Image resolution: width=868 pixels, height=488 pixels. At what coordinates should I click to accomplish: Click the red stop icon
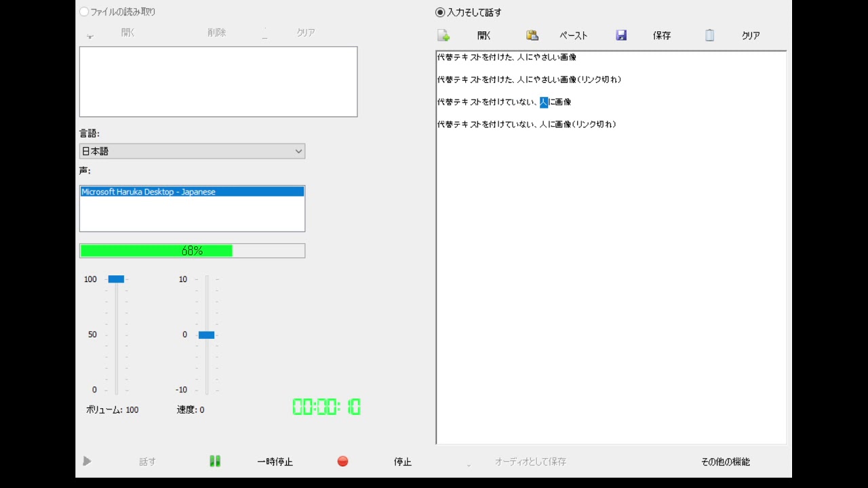[x=342, y=462]
